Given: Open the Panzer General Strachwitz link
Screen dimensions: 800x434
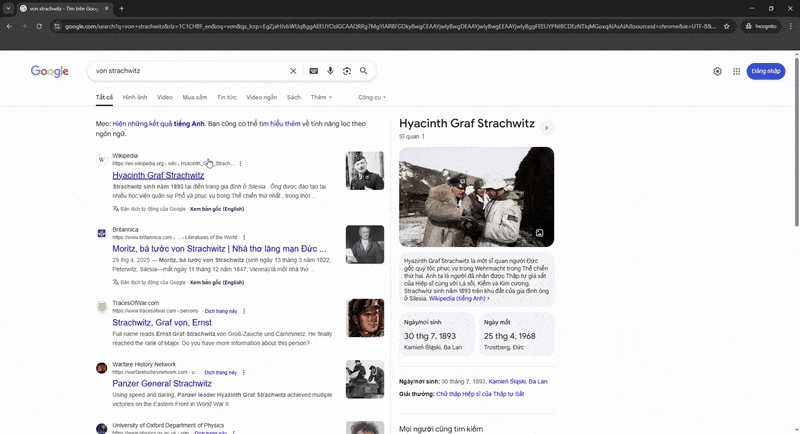Looking at the screenshot, I should pyautogui.click(x=162, y=384).
